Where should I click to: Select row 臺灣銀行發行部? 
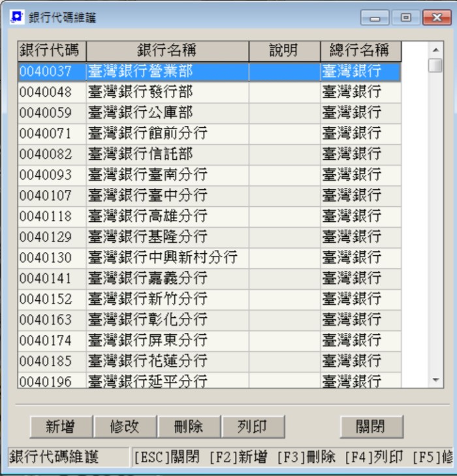point(210,92)
